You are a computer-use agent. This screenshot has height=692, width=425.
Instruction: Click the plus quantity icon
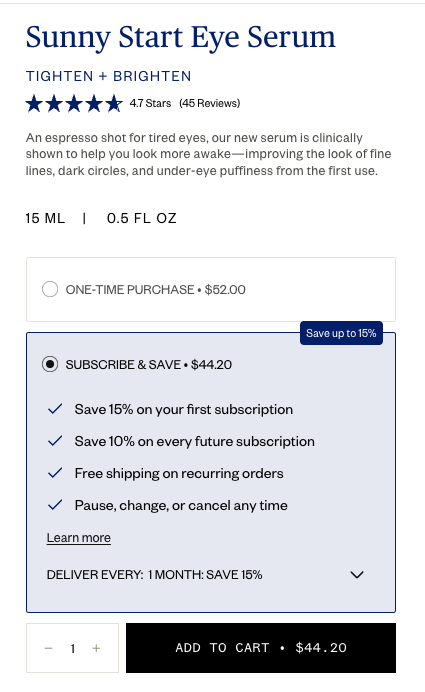[x=96, y=648]
